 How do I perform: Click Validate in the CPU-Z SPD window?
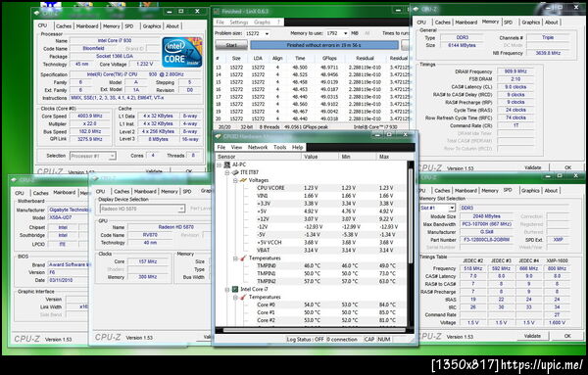click(532, 336)
